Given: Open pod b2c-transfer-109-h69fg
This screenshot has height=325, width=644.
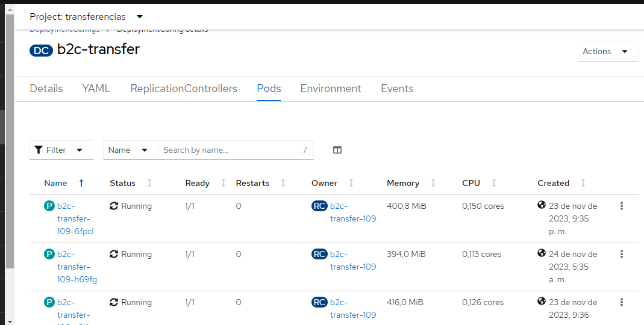Looking at the screenshot, I should point(77,267).
